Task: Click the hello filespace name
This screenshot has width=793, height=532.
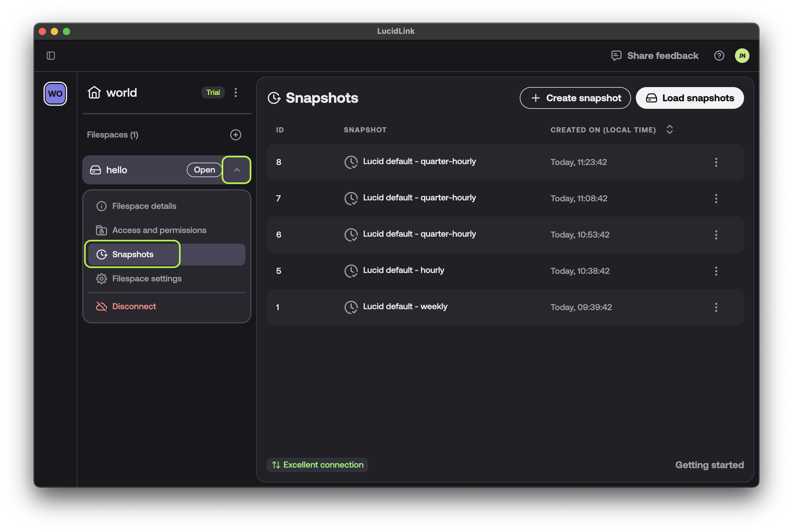Action: [117, 170]
